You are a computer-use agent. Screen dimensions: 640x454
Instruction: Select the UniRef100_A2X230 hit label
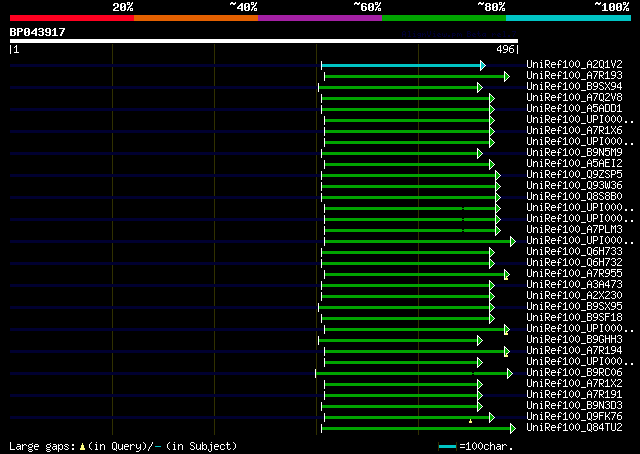pyautogui.click(x=574, y=296)
